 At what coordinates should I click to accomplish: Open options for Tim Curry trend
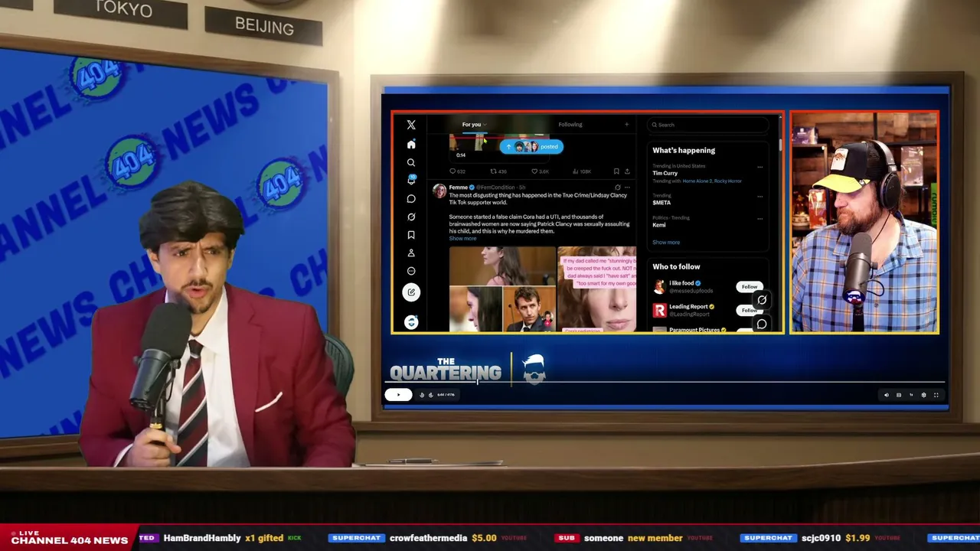[x=759, y=167]
